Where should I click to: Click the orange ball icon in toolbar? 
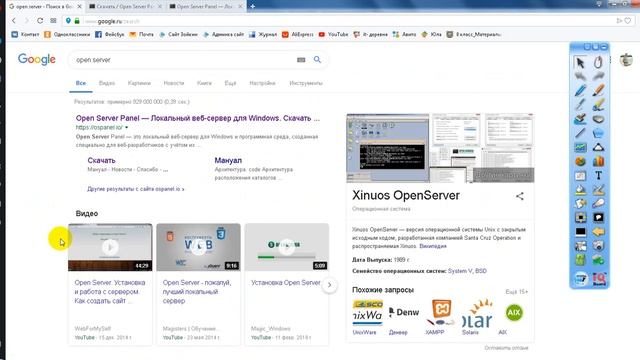click(580, 161)
